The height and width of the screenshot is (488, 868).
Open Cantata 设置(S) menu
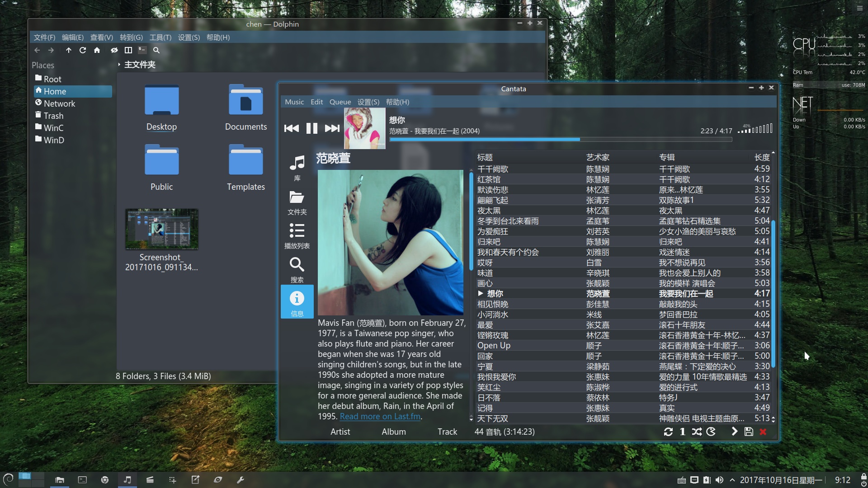point(368,102)
